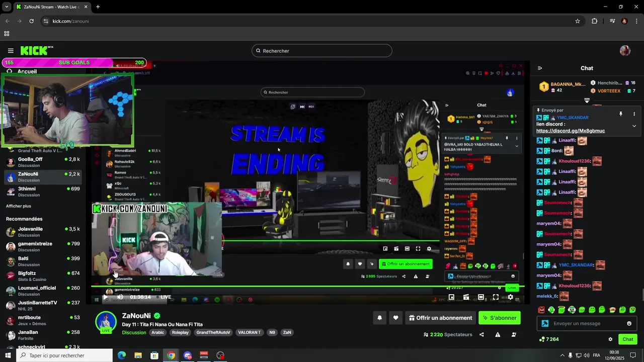The image size is (644, 362).
Task: Click Afficher plus in sidebar
Action: (x=19, y=206)
